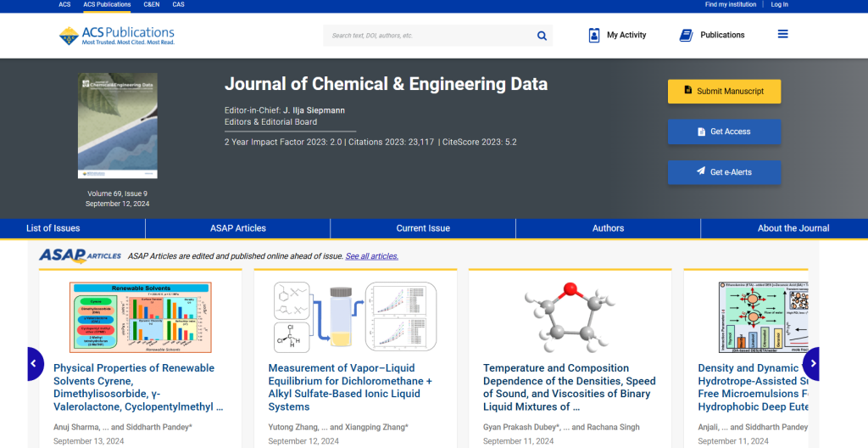Open Current Issue tab
This screenshot has height=448, width=868.
(x=423, y=228)
